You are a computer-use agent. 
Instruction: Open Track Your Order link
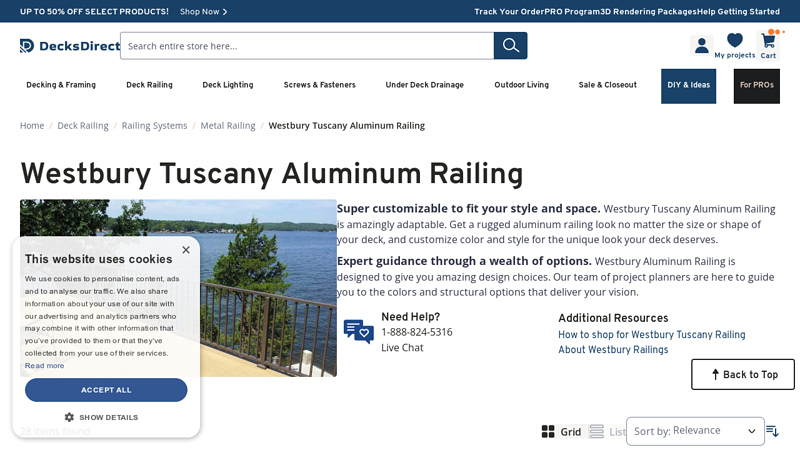pyautogui.click(x=509, y=11)
